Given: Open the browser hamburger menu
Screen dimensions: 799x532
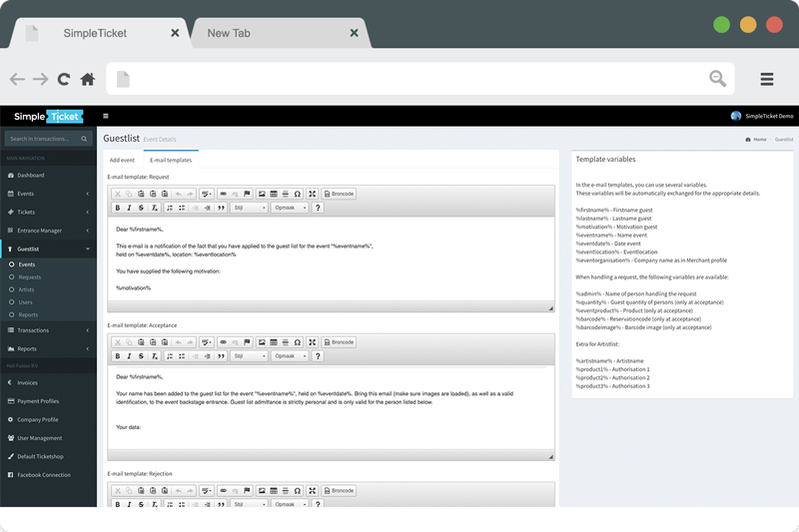Looking at the screenshot, I should coord(767,79).
